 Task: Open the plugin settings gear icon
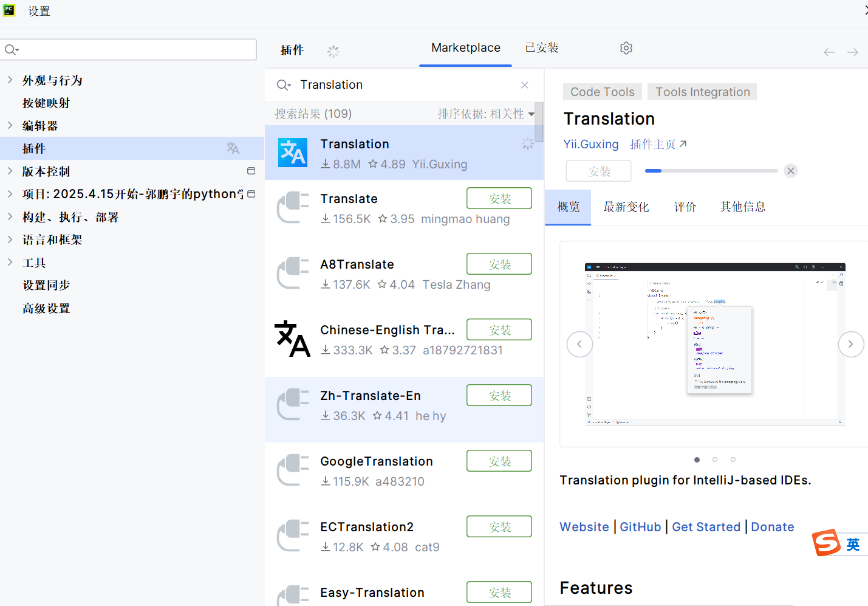click(x=626, y=48)
